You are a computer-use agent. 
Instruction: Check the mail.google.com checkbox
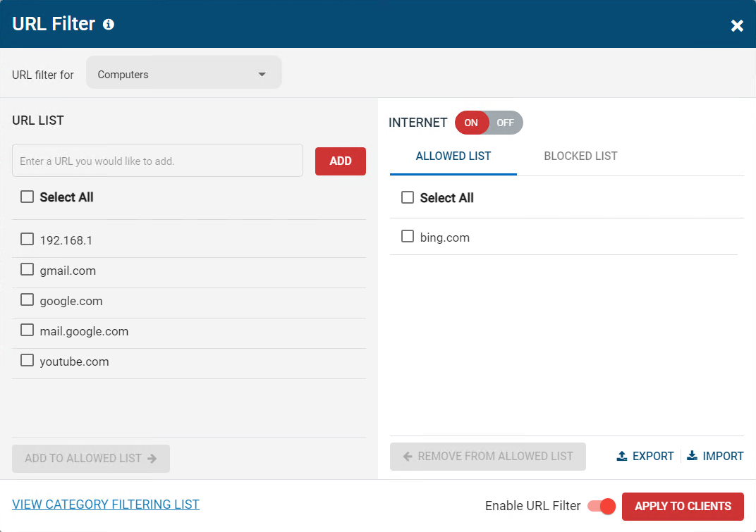[x=27, y=330]
